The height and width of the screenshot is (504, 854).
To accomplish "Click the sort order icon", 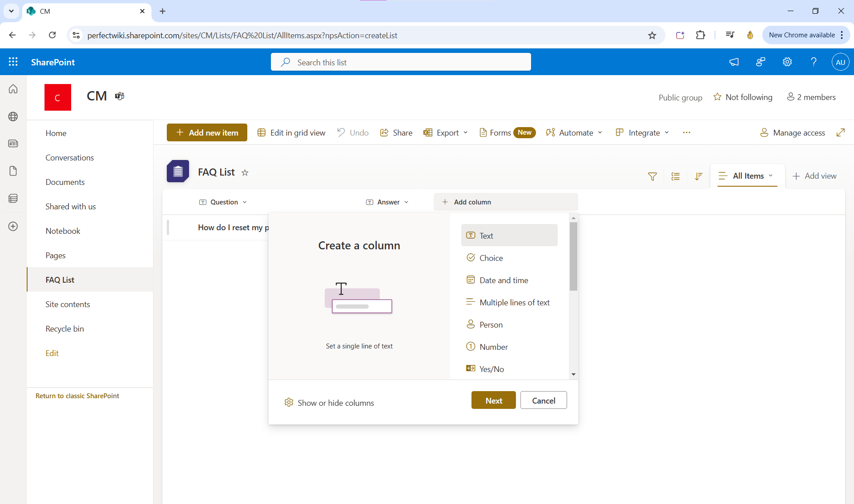I will click(x=698, y=176).
